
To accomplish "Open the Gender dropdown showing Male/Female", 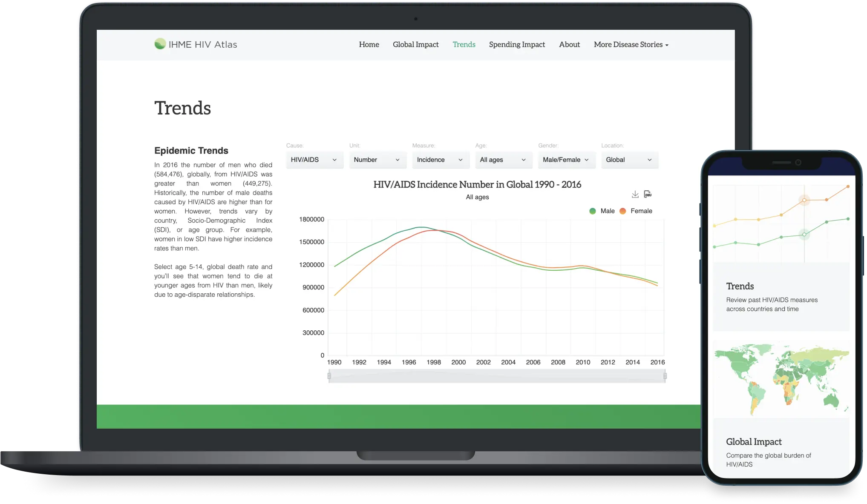I will coord(567,160).
